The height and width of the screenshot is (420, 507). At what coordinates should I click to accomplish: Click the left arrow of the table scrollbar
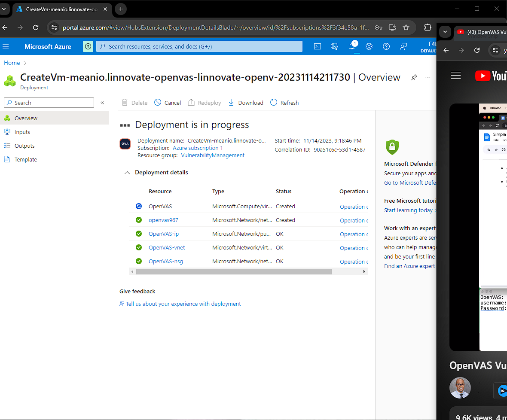(x=132, y=272)
